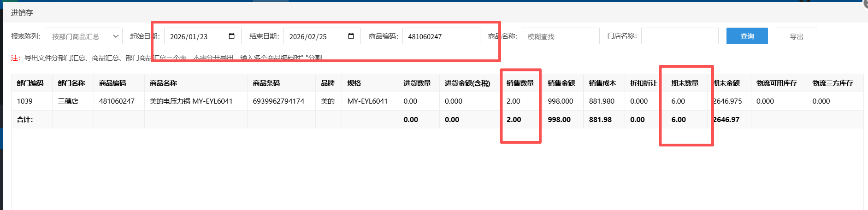868x210 pixels.
Task: Select the 三穗店 cell in table
Action: click(x=68, y=101)
